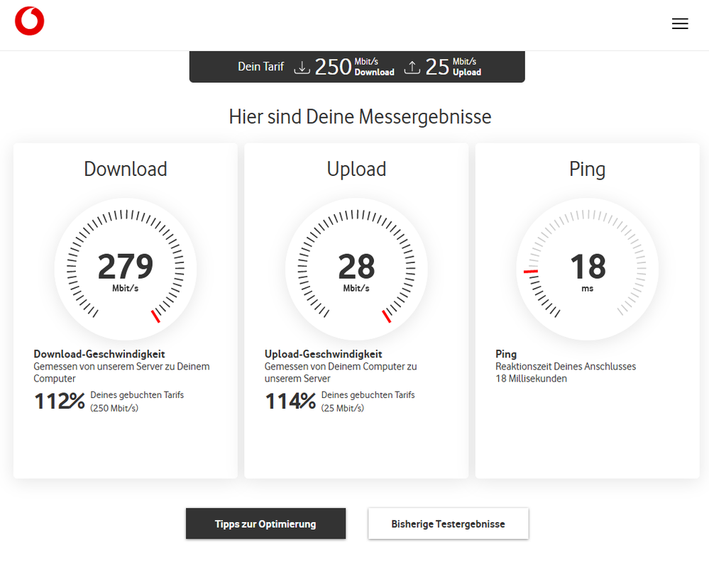
Task: Click the Dein Tarif bar
Action: [356, 67]
